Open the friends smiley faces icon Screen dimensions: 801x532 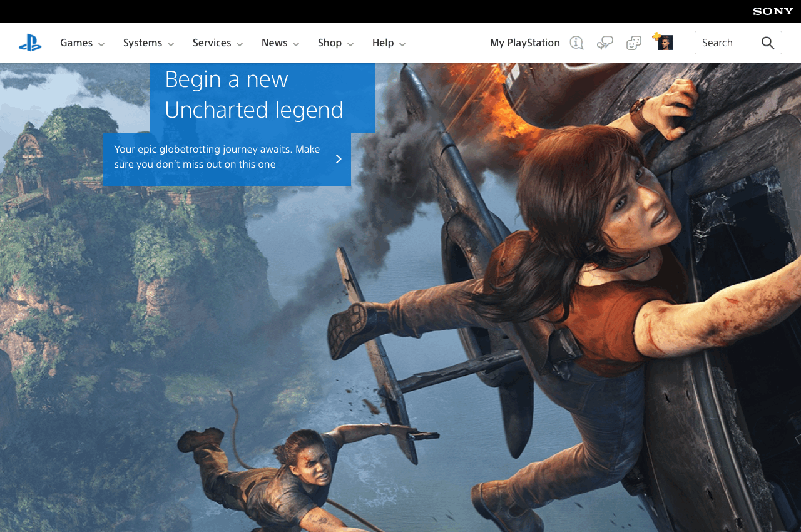pyautogui.click(x=634, y=43)
